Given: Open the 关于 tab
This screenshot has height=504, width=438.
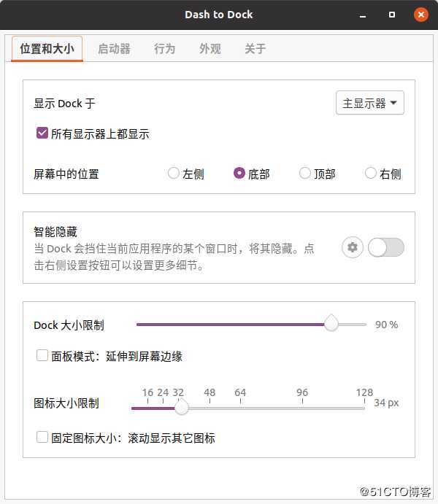Looking at the screenshot, I should [x=255, y=49].
